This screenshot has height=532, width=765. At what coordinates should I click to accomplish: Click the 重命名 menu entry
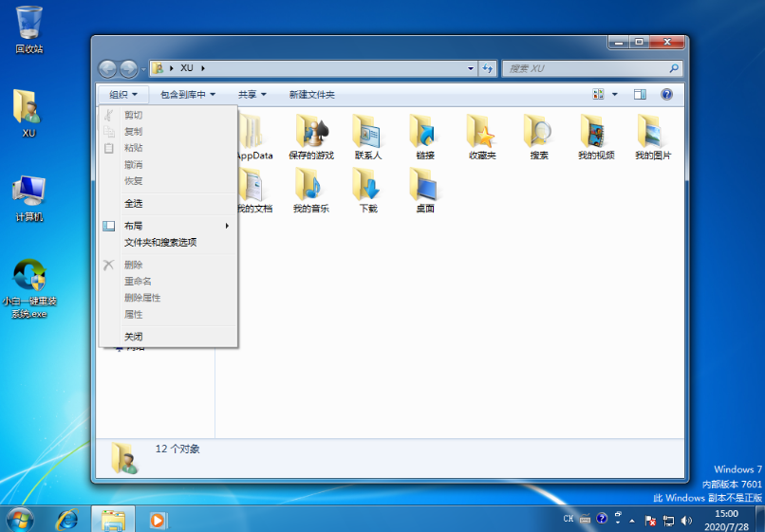pos(168,282)
